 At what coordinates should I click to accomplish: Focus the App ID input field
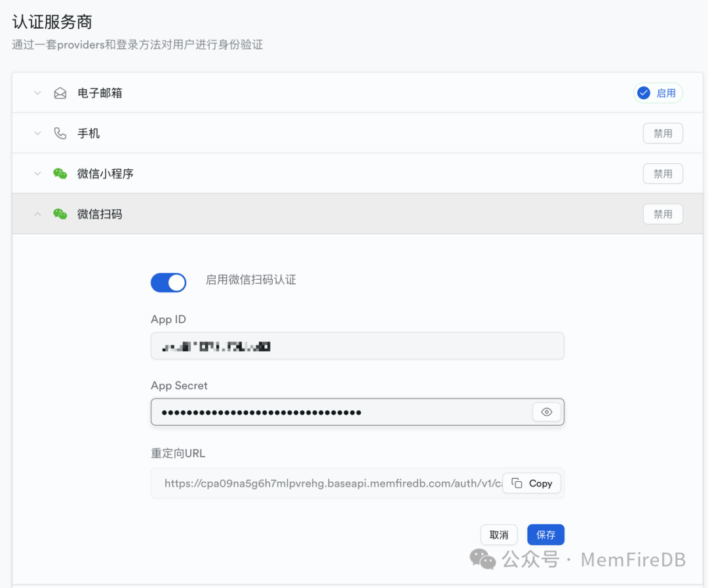pyautogui.click(x=358, y=346)
